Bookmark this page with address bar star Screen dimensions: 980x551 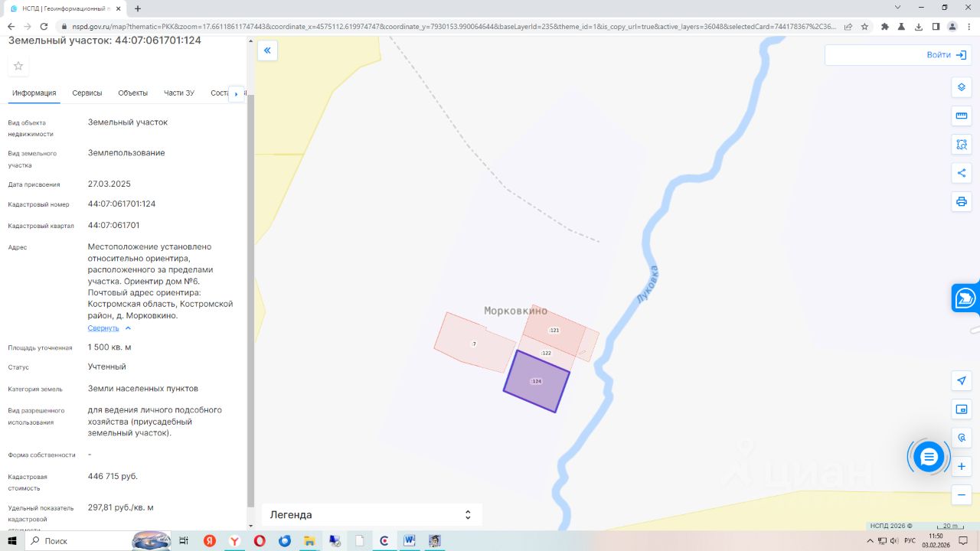pos(864,27)
